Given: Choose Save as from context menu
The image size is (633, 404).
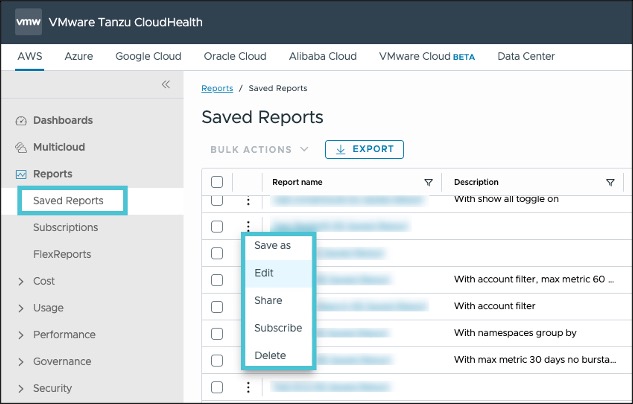Looking at the screenshot, I should click(x=279, y=246).
